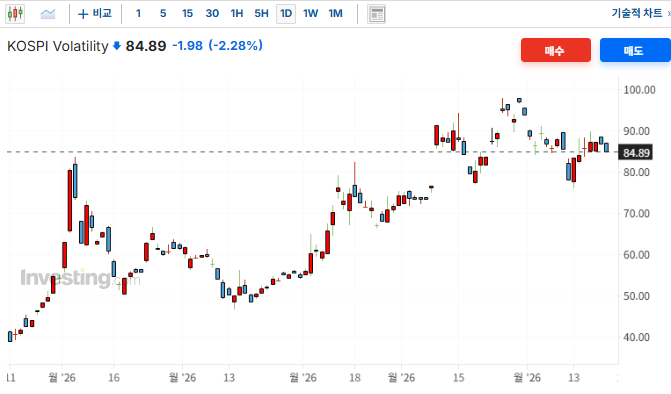Click the -1.98 change value
This screenshot has width=671, height=394.
pos(187,46)
